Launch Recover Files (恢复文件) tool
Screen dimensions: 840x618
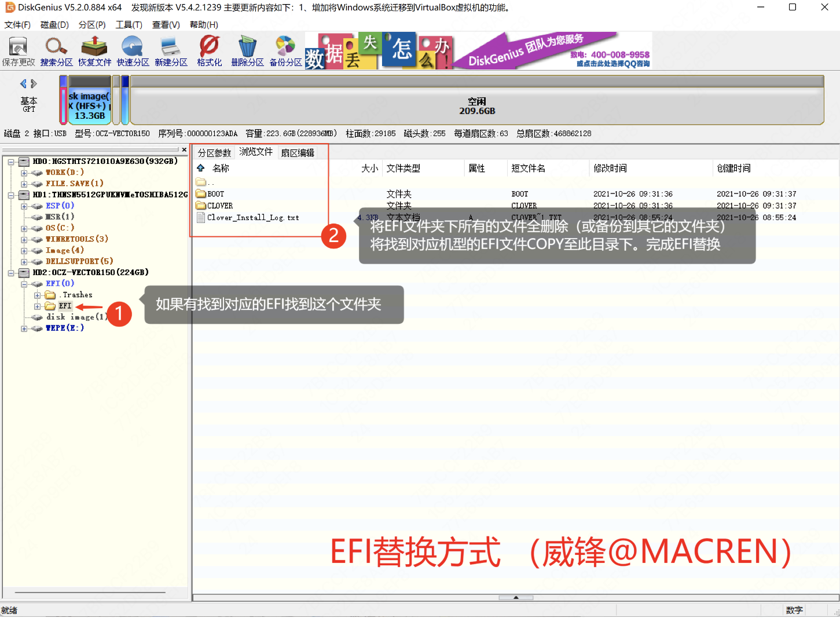coord(95,52)
